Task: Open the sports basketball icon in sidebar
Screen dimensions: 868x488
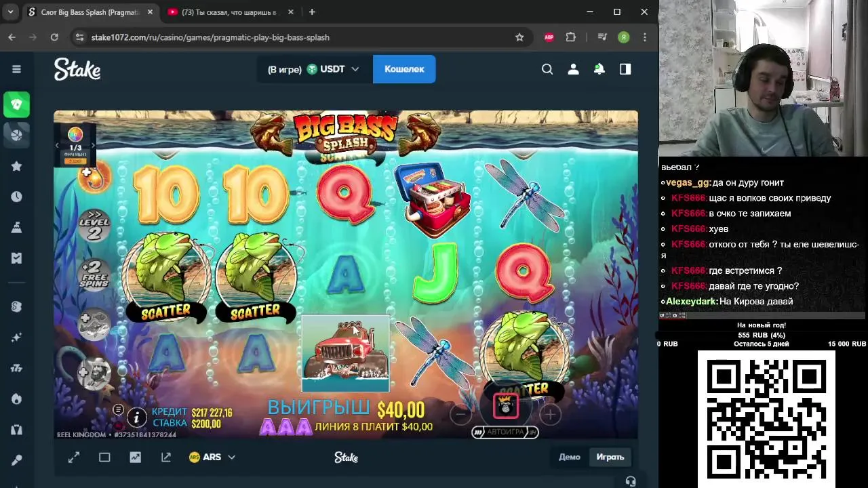Action: coord(16,134)
